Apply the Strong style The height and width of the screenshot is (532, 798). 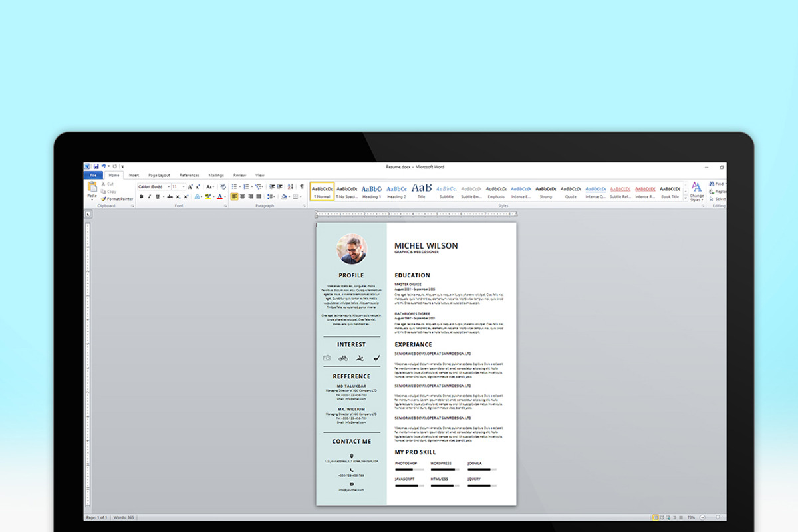click(546, 192)
